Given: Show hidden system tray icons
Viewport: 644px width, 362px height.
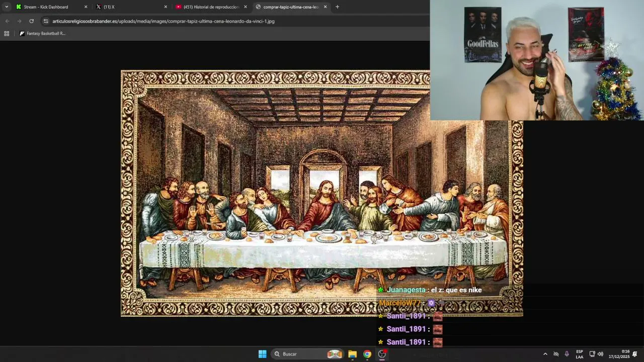Looking at the screenshot, I should (x=545, y=354).
